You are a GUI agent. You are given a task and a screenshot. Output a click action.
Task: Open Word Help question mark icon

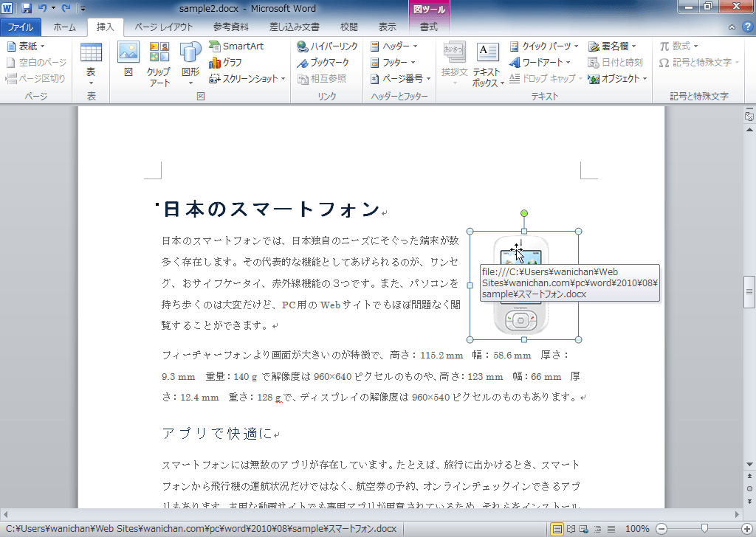pyautogui.click(x=747, y=27)
